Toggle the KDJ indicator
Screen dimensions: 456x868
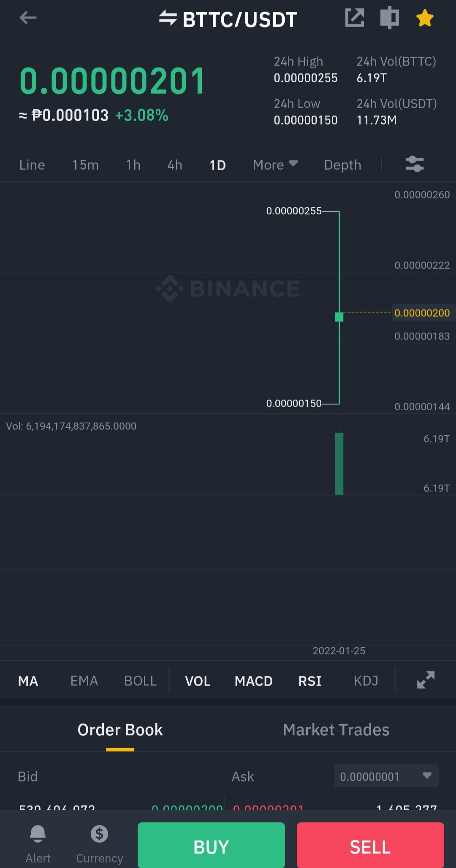(366, 681)
